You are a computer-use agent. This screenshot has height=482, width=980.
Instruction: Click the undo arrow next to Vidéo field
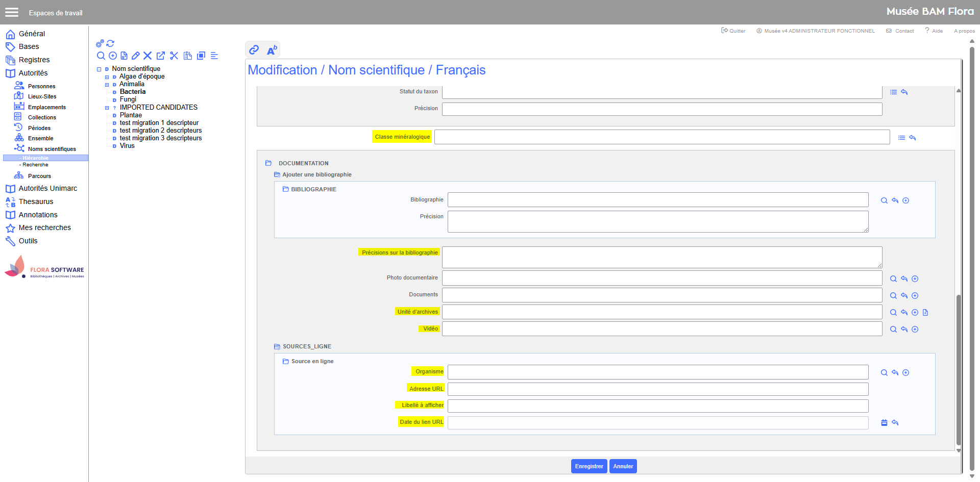(x=904, y=329)
